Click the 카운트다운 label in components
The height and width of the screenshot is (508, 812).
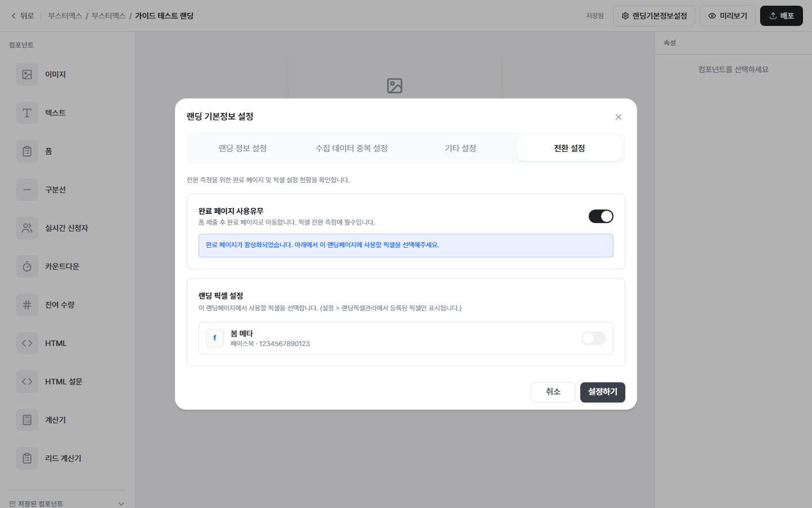tap(62, 266)
